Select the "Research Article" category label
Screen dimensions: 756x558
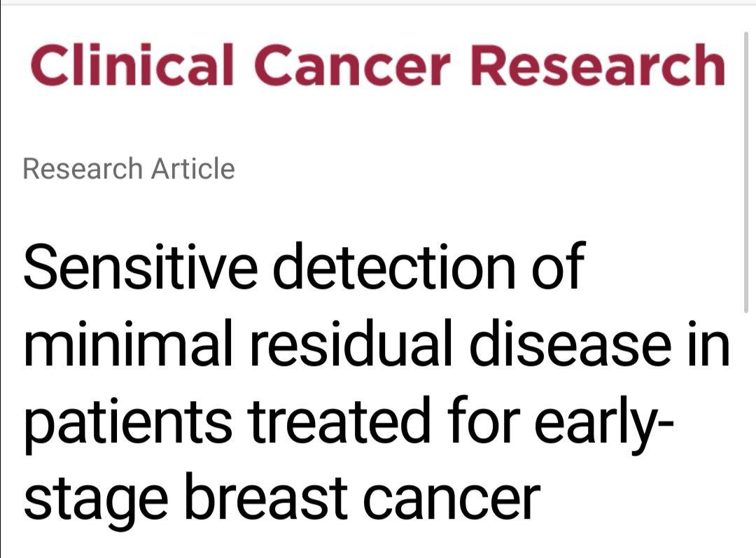coord(129,169)
